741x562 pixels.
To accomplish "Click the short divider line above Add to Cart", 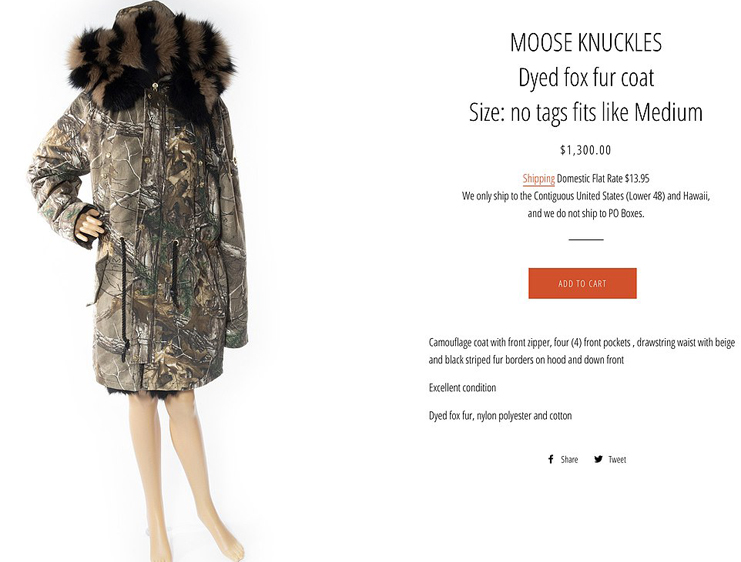I will [x=586, y=240].
